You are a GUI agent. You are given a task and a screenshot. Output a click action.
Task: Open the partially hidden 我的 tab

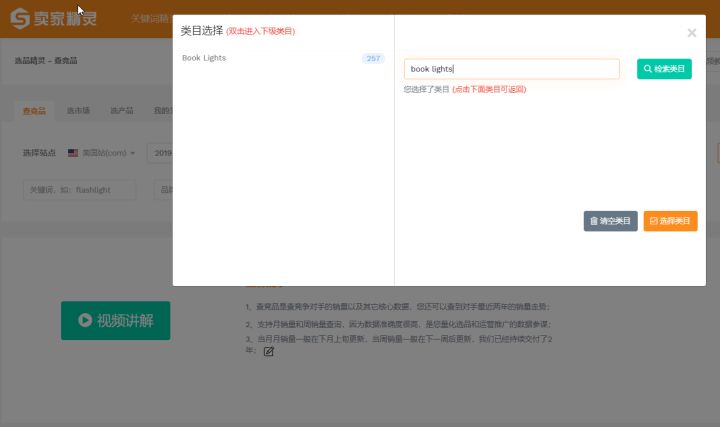(x=162, y=111)
